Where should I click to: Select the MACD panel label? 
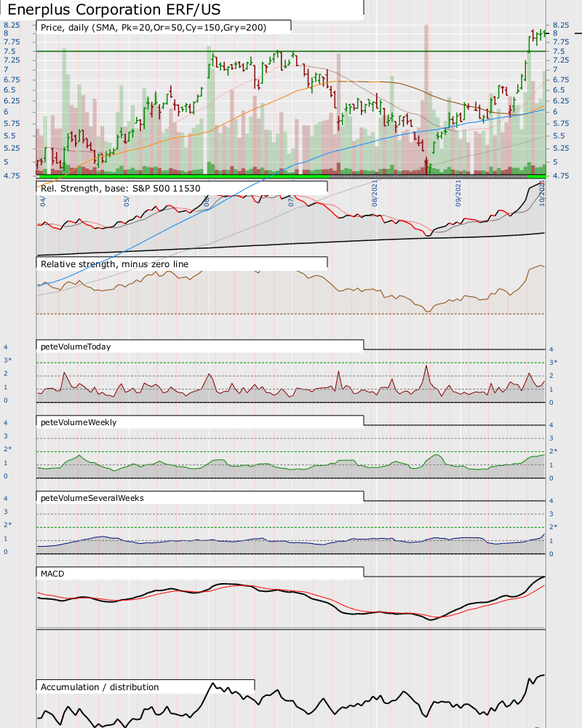(x=52, y=574)
